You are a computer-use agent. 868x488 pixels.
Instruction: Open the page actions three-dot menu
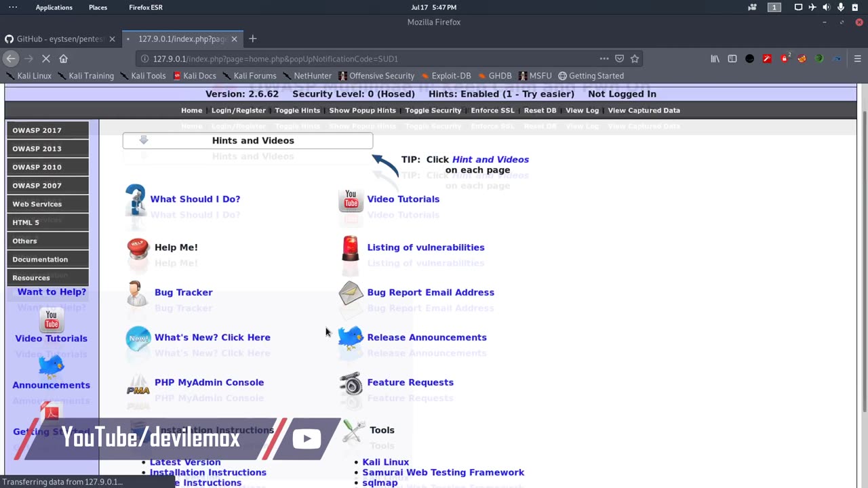604,59
